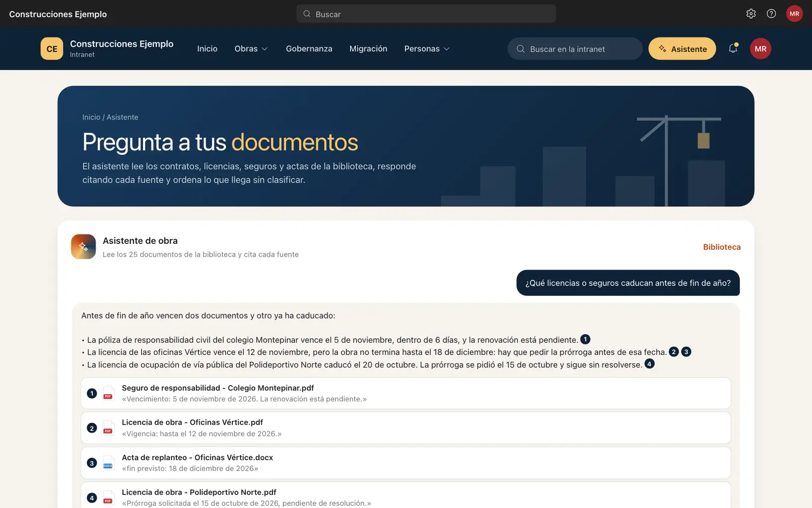Screen dimensions: 812x508
Task: Focus the Buscar en la intranet field
Action: click(x=575, y=49)
